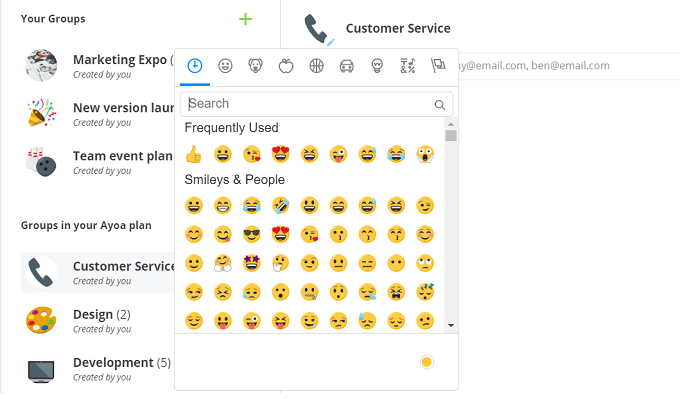Viewport: 680px width, 399px height.
Task: Select the Smileys & People emoji category tab
Action: pyautogui.click(x=225, y=66)
